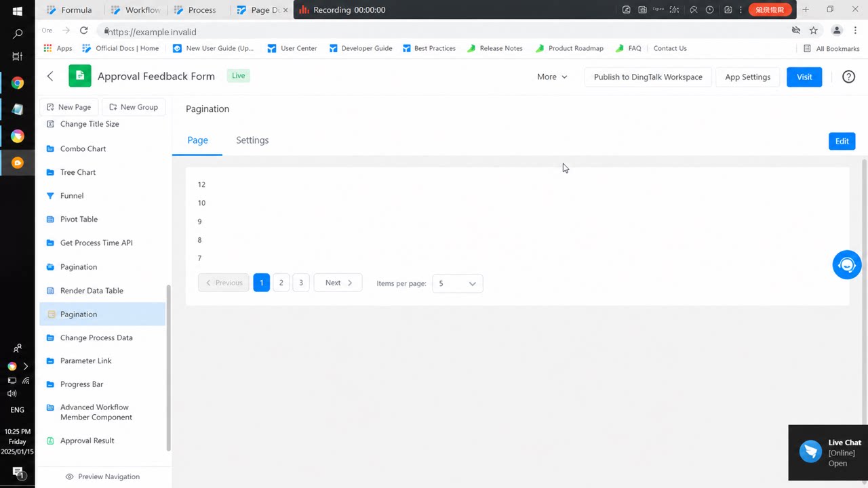Select the Page tab
868x488 pixels.
[197, 140]
